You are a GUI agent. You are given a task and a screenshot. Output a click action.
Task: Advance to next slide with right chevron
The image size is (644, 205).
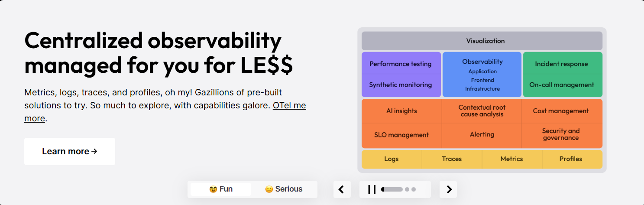tap(448, 189)
